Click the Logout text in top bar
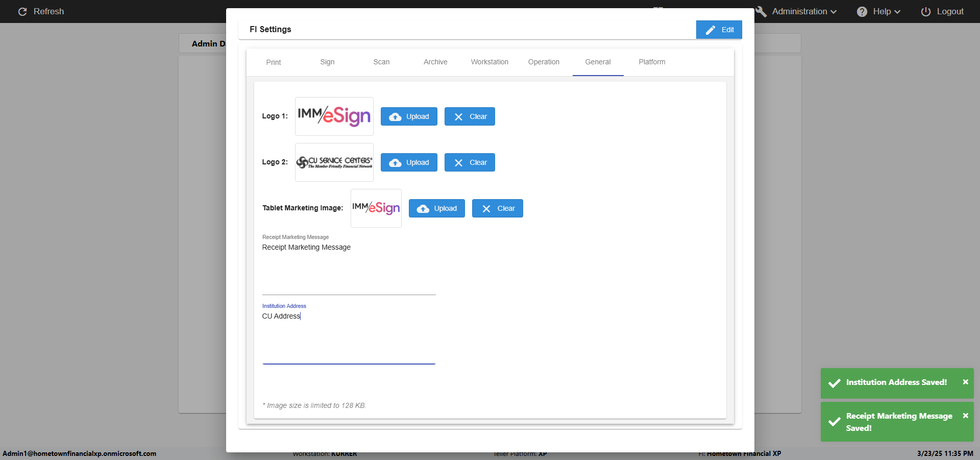The height and width of the screenshot is (460, 980). pos(950,11)
